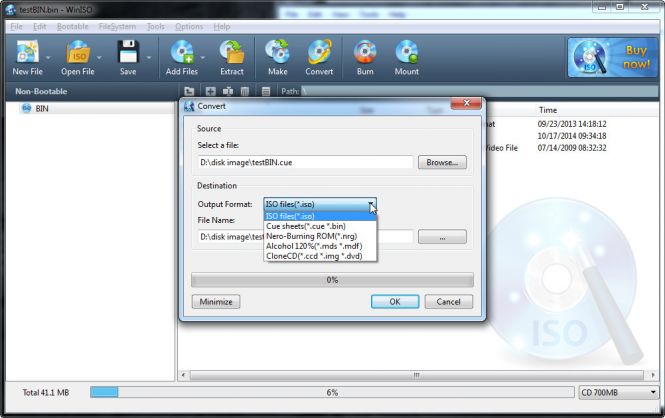
Task: Click the Buy now banner
Action: coord(612,57)
